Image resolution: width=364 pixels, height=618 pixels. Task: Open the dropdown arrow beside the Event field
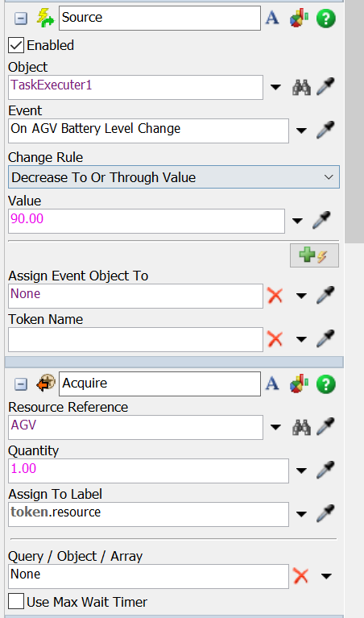pyautogui.click(x=301, y=131)
